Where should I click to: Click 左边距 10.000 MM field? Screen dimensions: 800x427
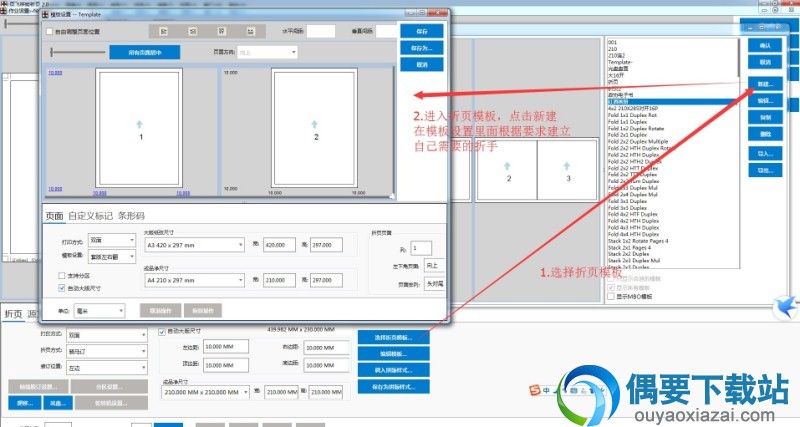[226, 347]
